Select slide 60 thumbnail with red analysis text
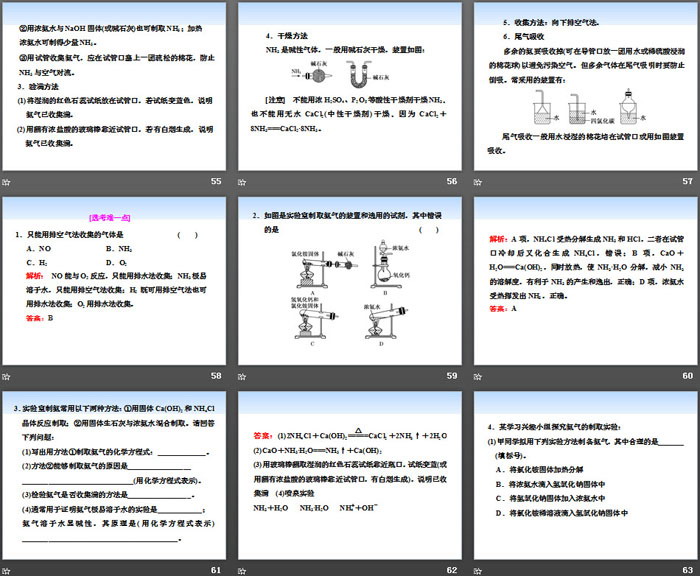This screenshot has width=700, height=576. (x=584, y=280)
